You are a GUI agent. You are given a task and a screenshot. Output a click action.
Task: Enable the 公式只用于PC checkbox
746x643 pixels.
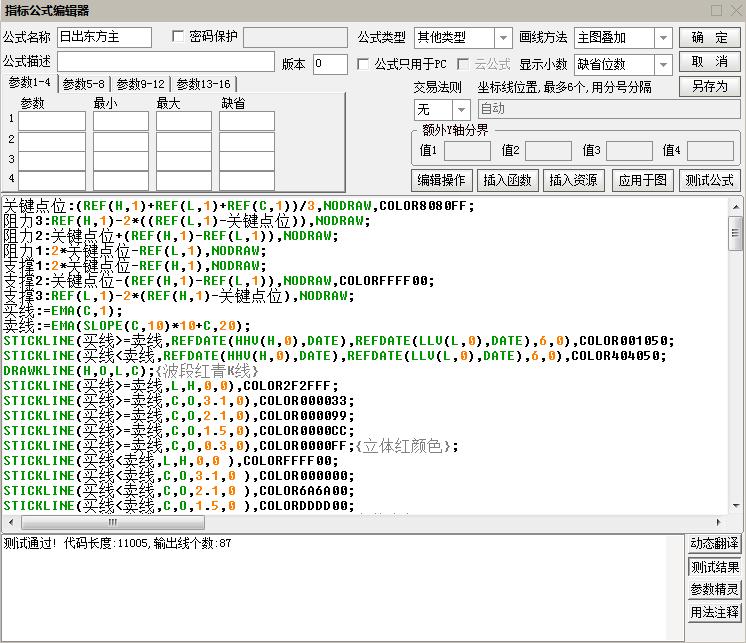(x=364, y=64)
